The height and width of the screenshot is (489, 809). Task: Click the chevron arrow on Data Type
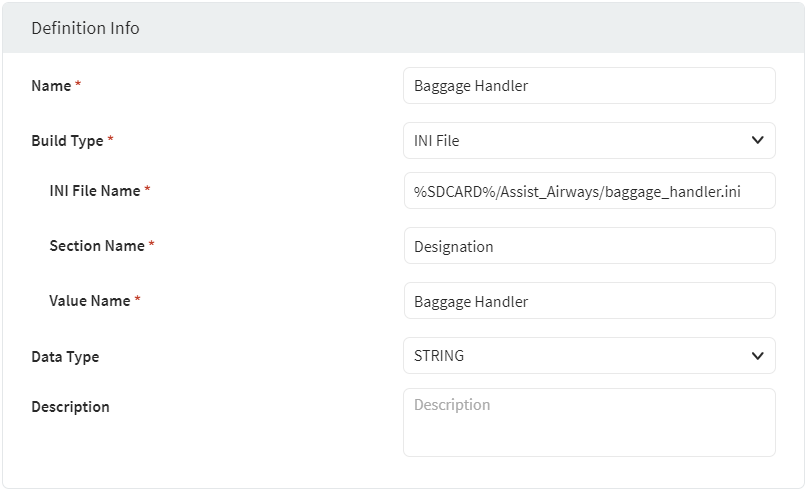pos(757,356)
